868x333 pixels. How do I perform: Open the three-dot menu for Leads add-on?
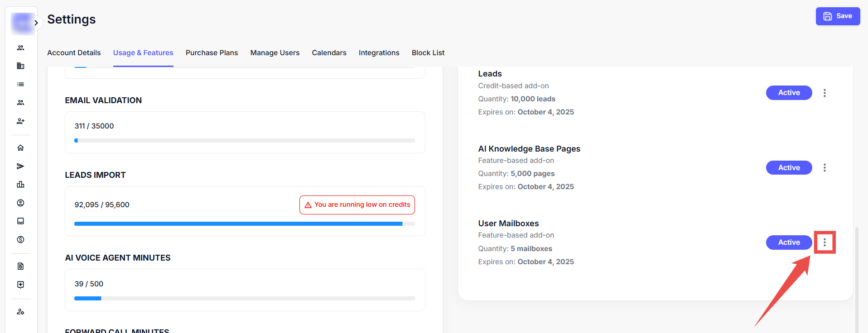(825, 93)
